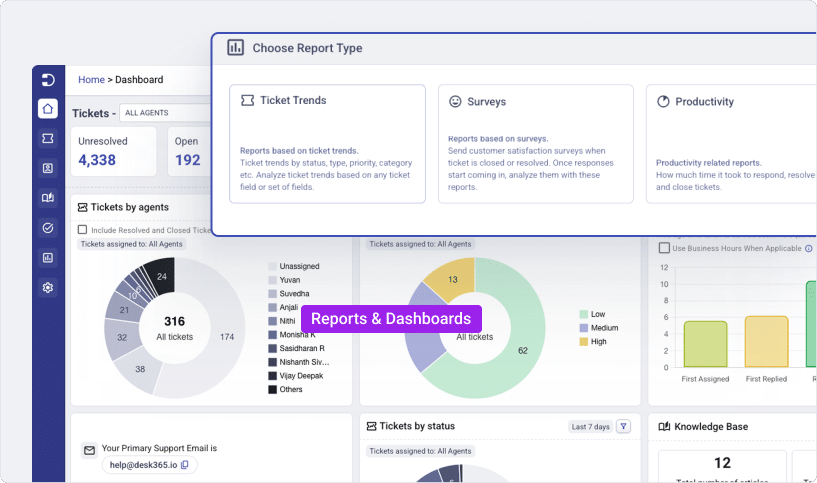Click the 38 segment of the agents donut
Screen dimensions: 817x483
[x=140, y=369]
